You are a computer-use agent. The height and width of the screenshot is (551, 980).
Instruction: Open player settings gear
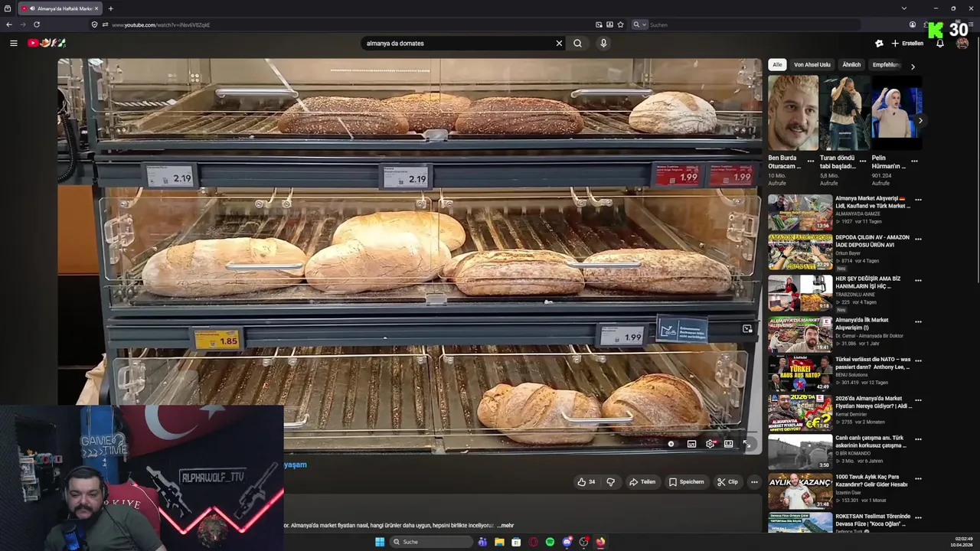coord(710,444)
